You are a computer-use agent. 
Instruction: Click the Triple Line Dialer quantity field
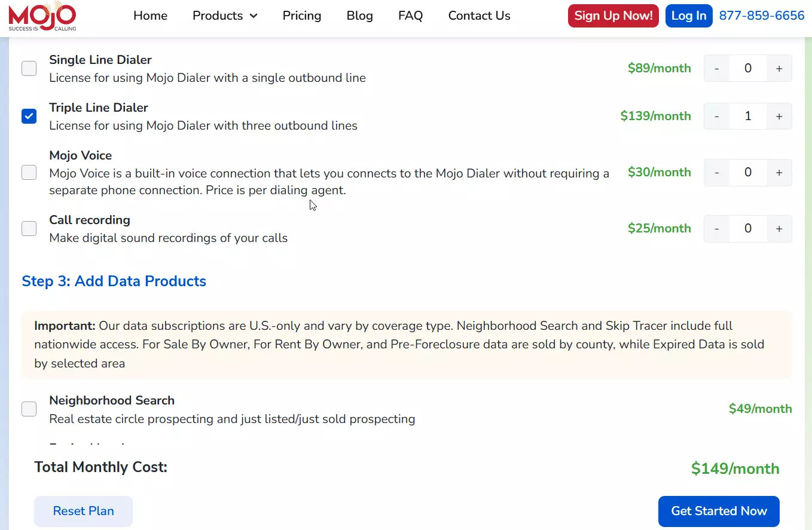(748, 117)
